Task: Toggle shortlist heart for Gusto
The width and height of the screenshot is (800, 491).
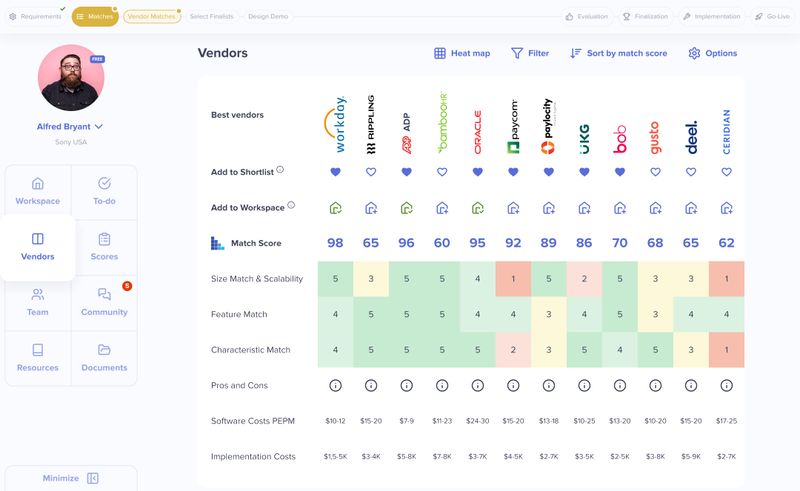Action: coord(655,172)
